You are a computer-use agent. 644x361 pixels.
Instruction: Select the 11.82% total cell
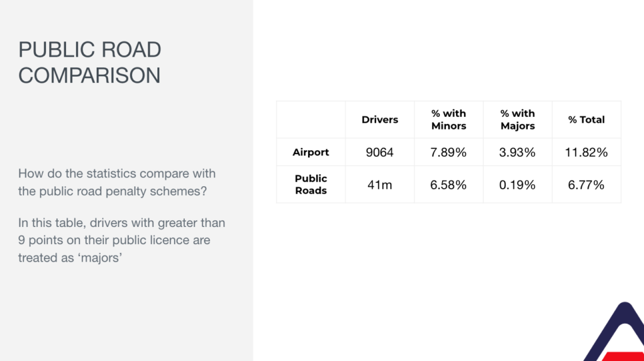point(587,152)
